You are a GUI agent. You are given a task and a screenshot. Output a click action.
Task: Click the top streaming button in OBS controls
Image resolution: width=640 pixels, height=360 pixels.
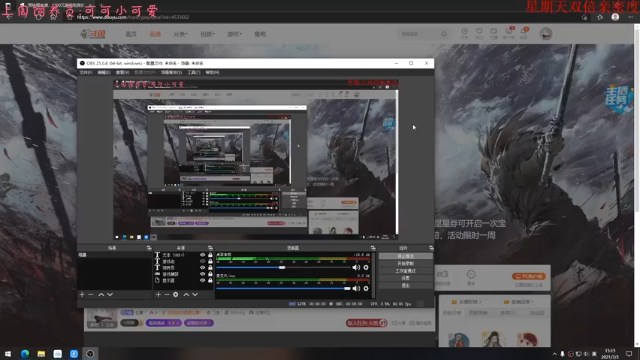click(405, 256)
